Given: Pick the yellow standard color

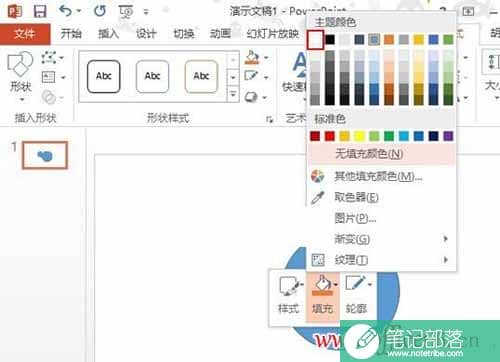Looking at the screenshot, I should (359, 136).
